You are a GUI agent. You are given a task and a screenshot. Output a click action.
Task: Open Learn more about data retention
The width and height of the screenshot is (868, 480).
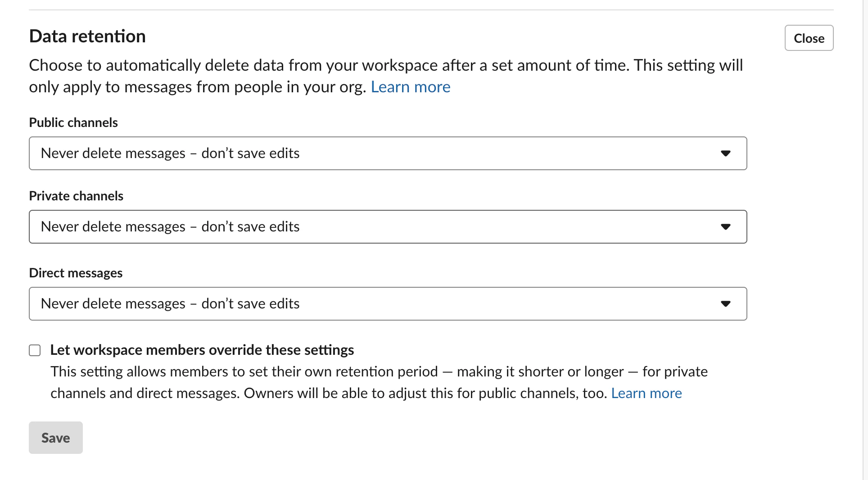pyautogui.click(x=410, y=86)
